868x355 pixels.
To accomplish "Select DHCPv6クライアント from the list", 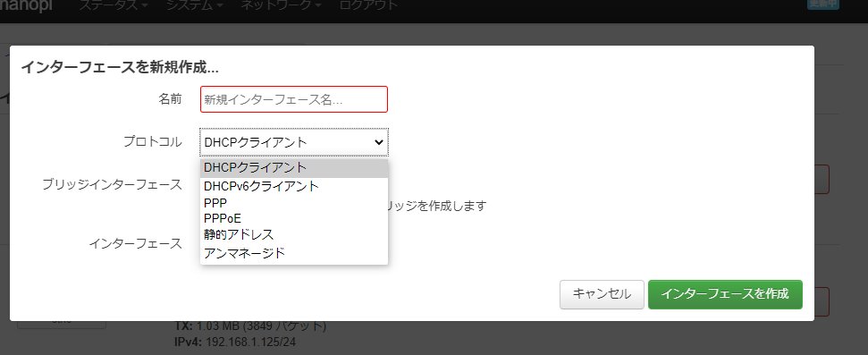I will 294,186.
